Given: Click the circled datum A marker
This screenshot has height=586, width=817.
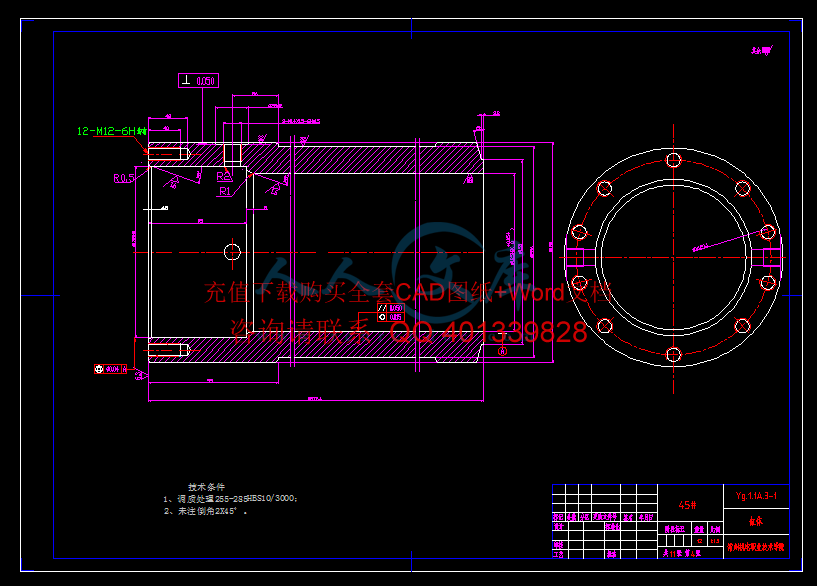Looking at the screenshot, I should pyautogui.click(x=502, y=351).
